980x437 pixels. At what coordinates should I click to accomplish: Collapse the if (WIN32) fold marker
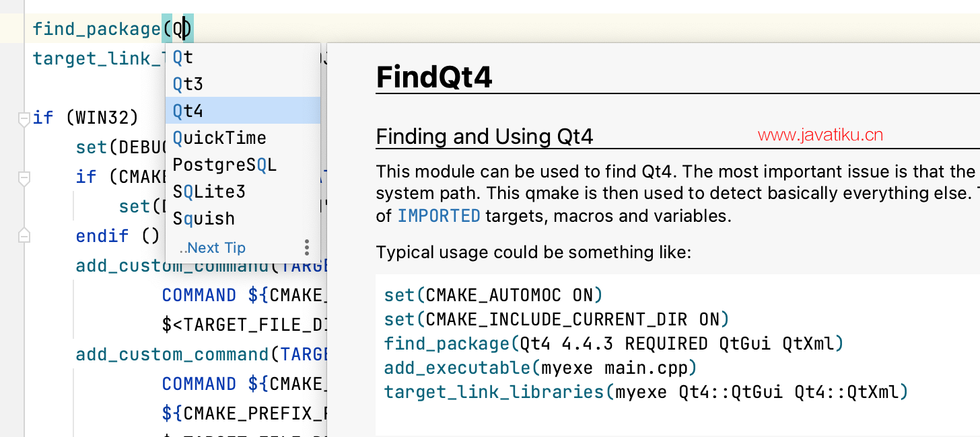24,119
